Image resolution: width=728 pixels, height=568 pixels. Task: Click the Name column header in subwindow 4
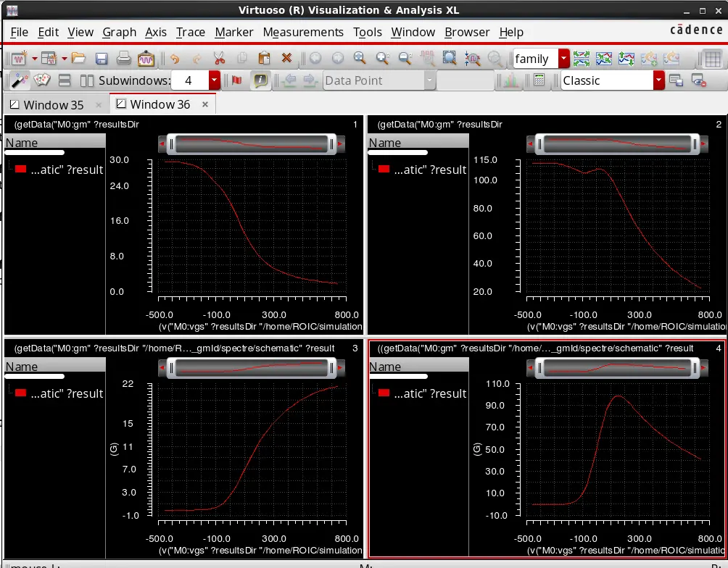click(x=419, y=367)
